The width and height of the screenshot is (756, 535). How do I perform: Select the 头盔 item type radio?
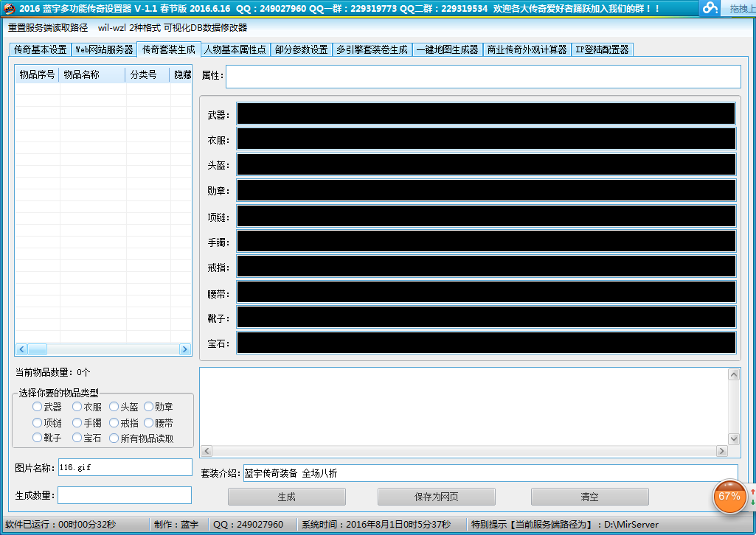[114, 407]
